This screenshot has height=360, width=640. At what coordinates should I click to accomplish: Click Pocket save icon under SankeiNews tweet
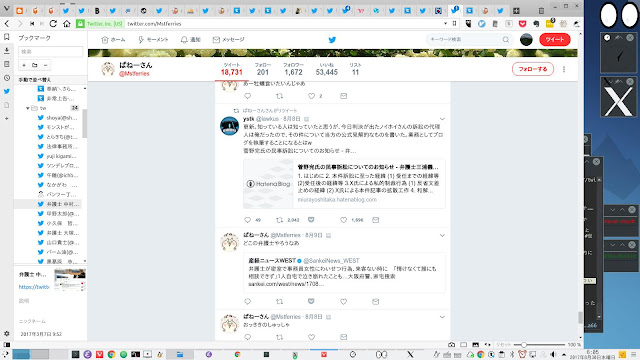[x=311, y=301]
